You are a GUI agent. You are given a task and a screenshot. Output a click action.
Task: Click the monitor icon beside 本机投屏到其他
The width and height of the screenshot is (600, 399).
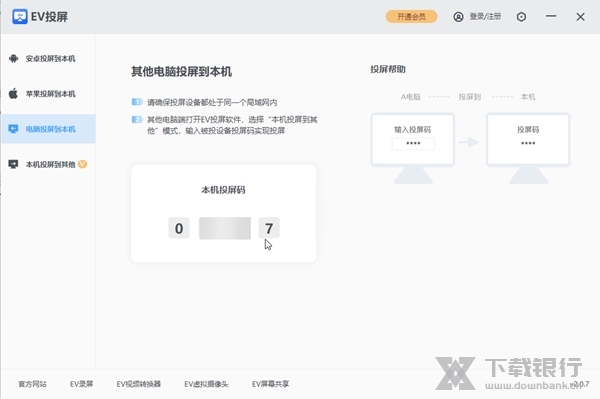click(13, 164)
